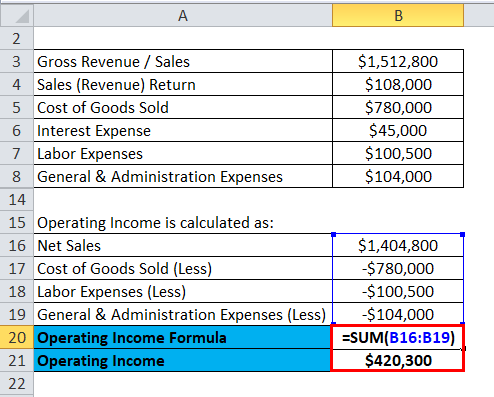Select row 8 header
The image size is (494, 397).
pos(17,176)
